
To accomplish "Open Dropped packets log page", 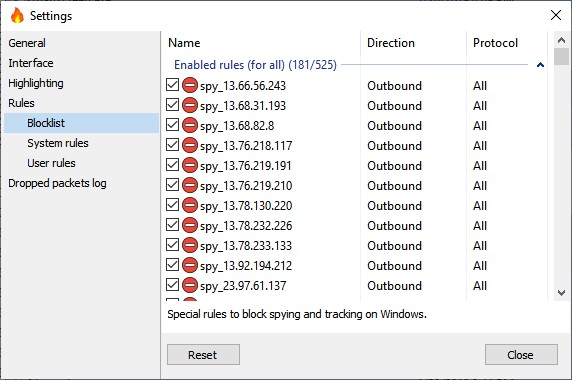I will pos(57,183).
